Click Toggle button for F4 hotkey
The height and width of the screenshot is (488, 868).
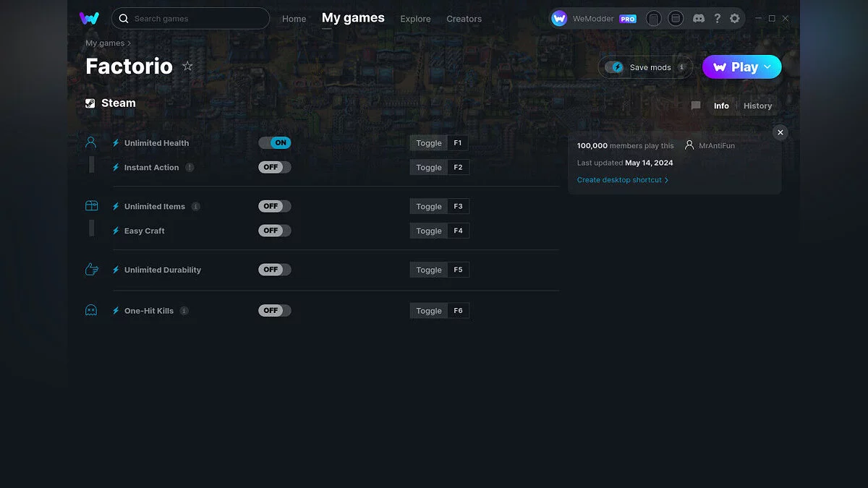tap(428, 231)
